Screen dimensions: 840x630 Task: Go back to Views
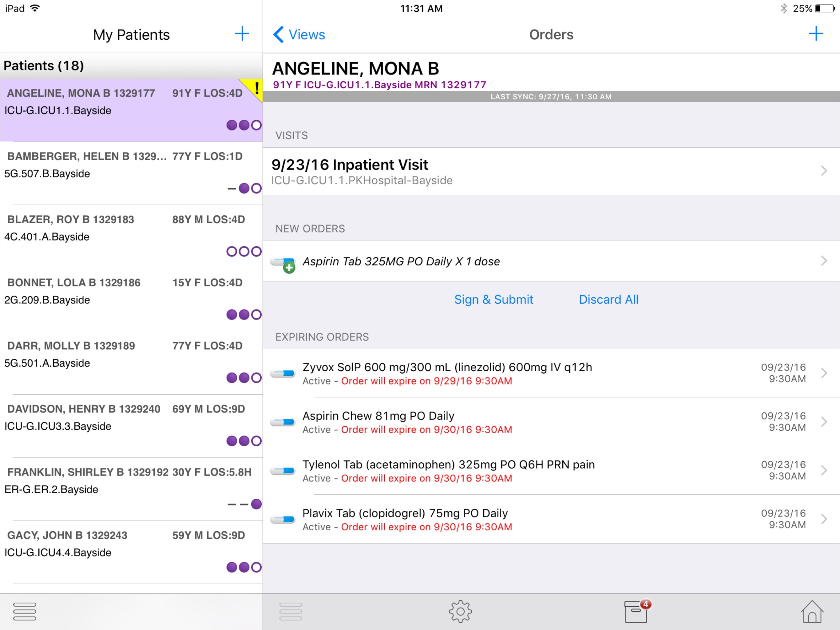[299, 34]
